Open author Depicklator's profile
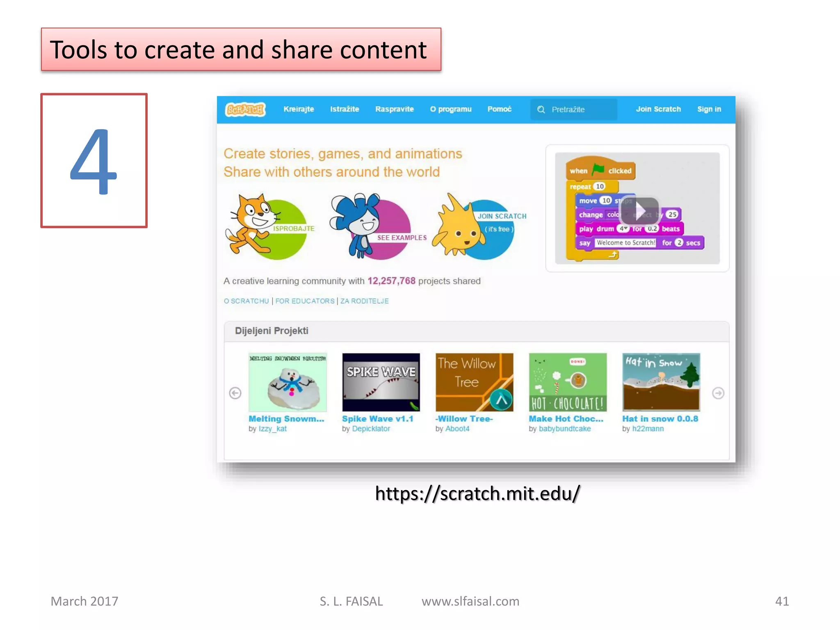840x630 pixels. pos(371,429)
